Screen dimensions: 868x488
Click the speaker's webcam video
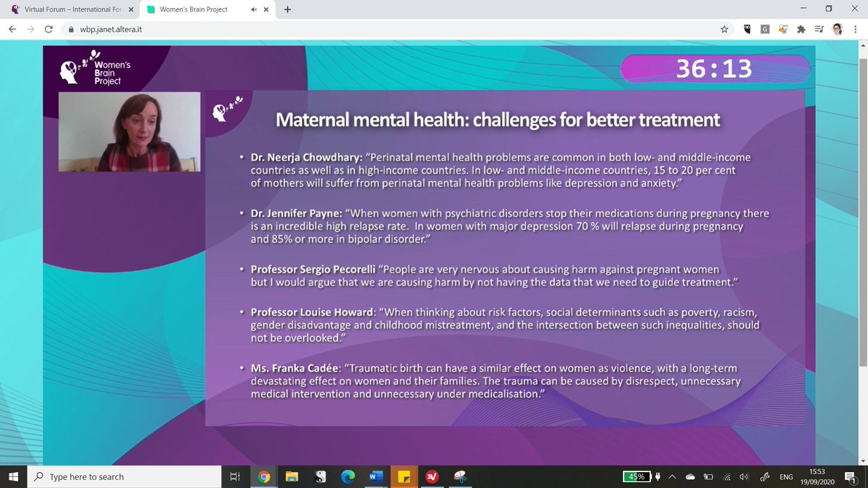130,132
